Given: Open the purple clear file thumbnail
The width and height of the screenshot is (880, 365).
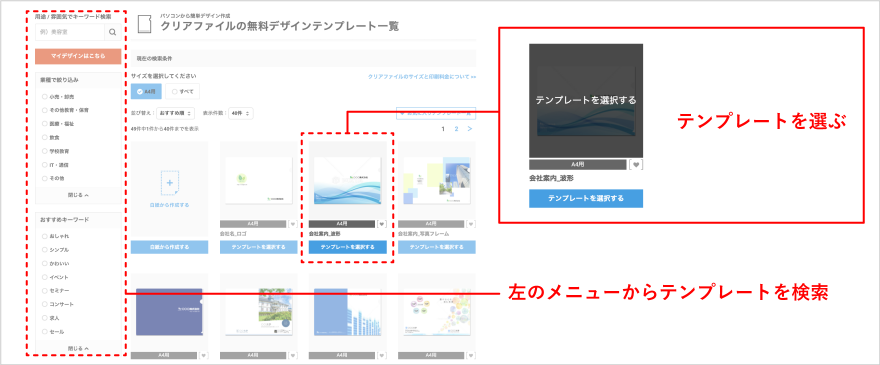Looking at the screenshot, I should tap(169, 312).
